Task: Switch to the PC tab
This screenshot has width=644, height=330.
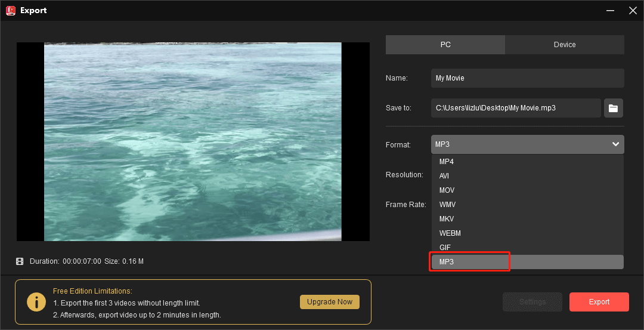Action: coord(445,45)
